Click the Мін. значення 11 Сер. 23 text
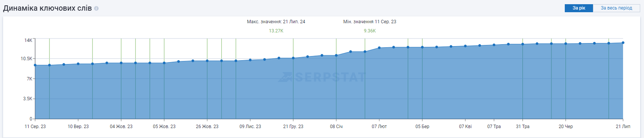Viewport: 644px width, 138px height. pos(370,22)
